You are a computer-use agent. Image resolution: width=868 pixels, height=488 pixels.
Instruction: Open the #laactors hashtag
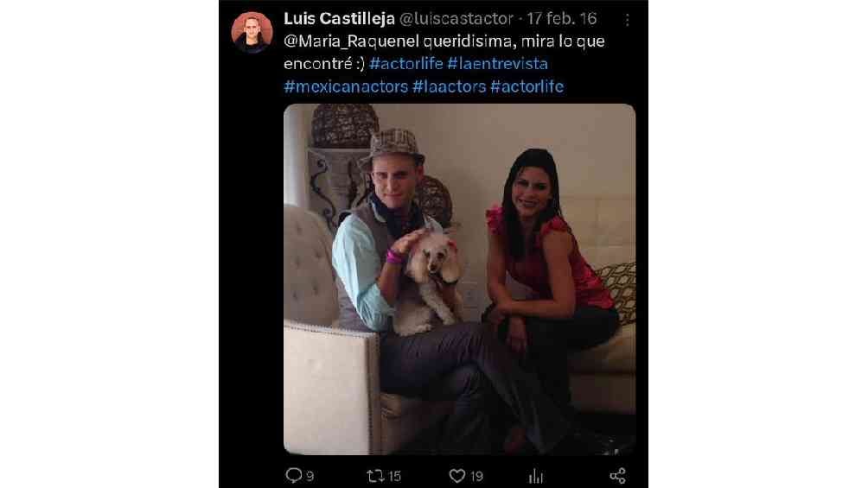click(450, 86)
